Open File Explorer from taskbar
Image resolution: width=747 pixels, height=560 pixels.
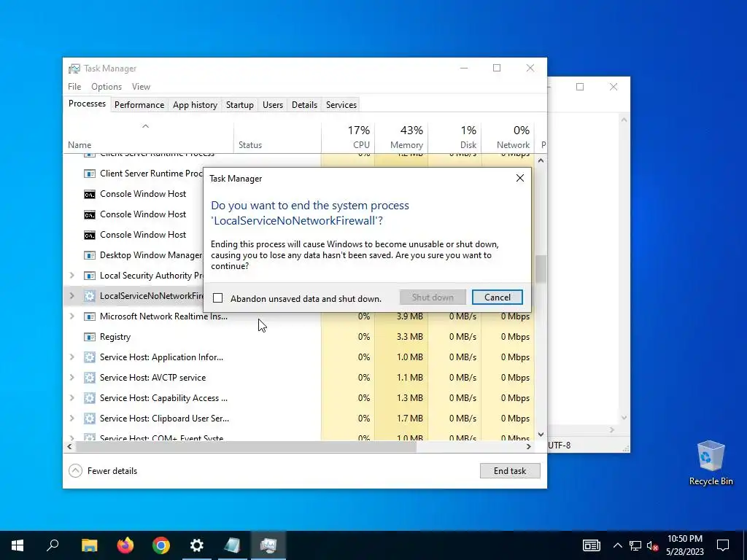point(89,545)
